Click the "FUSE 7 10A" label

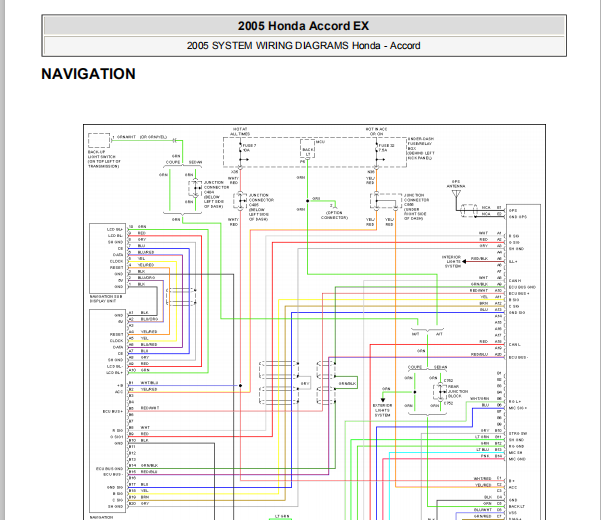[x=249, y=148]
